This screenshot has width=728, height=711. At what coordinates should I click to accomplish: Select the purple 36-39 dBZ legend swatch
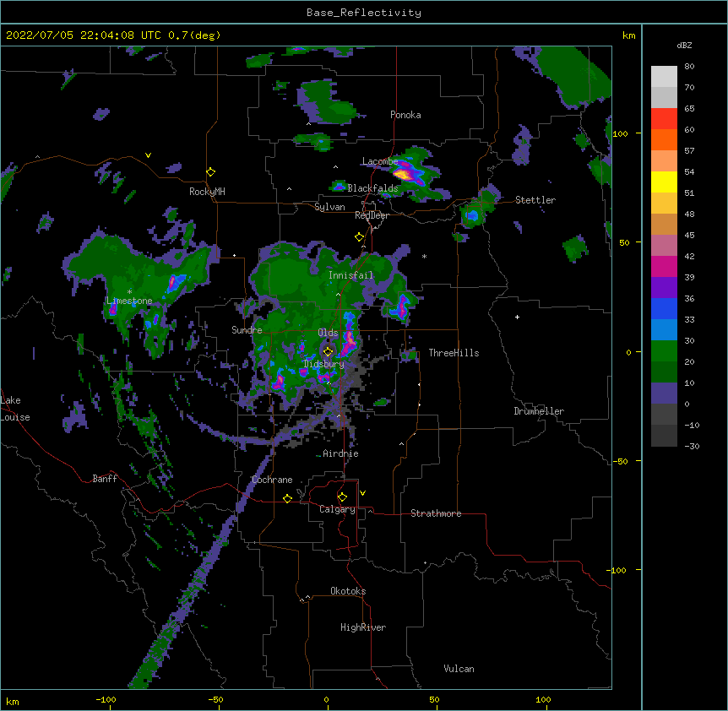[664, 287]
